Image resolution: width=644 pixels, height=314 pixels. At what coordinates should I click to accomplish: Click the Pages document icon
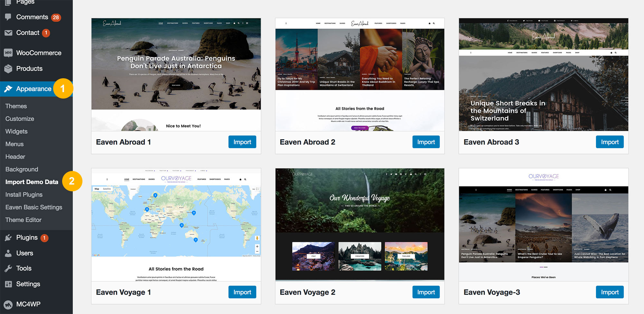coord(8,3)
